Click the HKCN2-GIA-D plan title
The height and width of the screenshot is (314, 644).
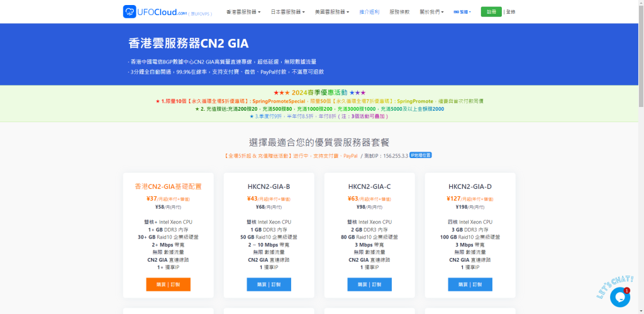pyautogui.click(x=470, y=187)
